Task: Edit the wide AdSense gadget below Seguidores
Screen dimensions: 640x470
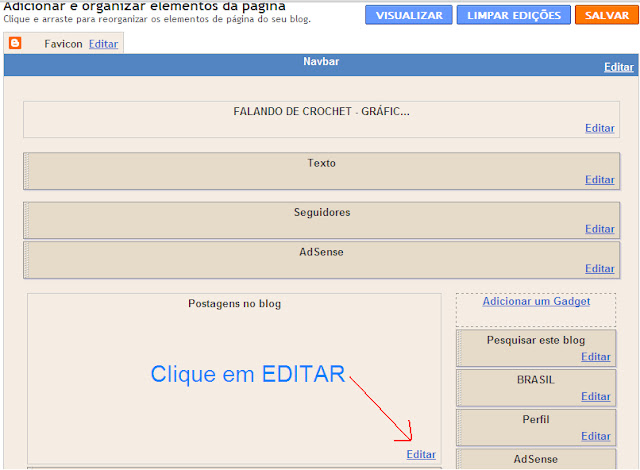Action: 600,268
